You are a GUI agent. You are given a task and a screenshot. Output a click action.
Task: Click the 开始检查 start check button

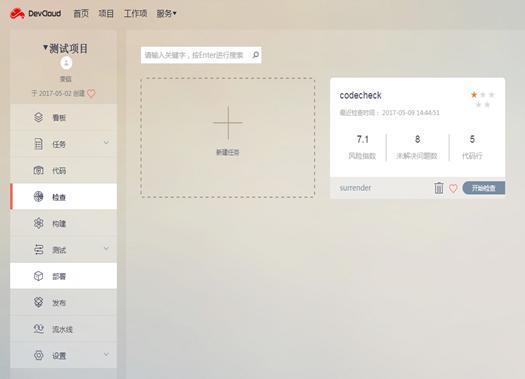483,188
